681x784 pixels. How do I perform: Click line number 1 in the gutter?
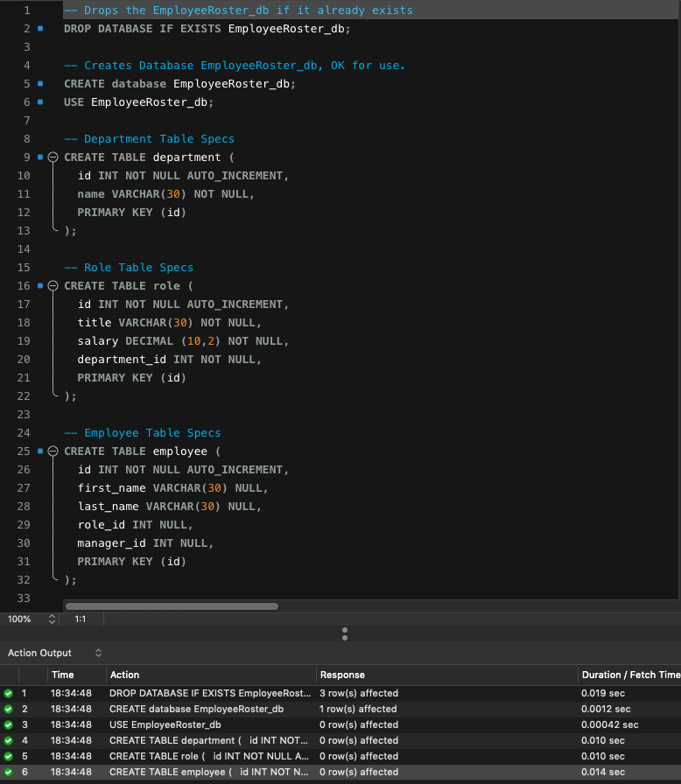pyautogui.click(x=27, y=10)
